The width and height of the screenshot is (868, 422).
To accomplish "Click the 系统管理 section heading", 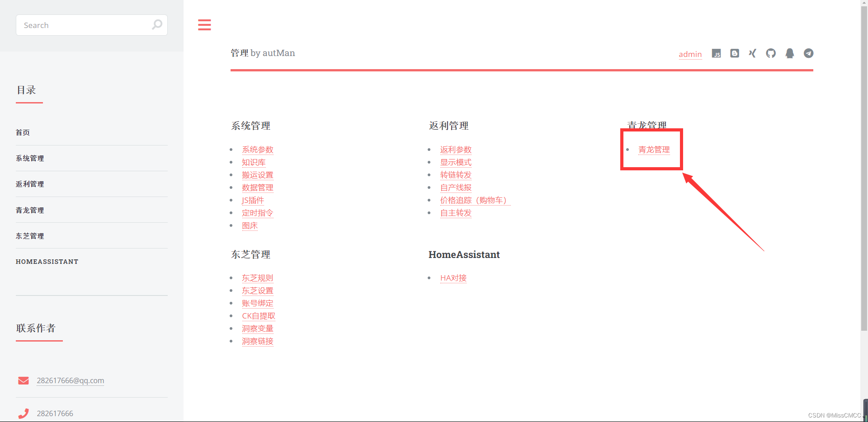I will coord(251,126).
